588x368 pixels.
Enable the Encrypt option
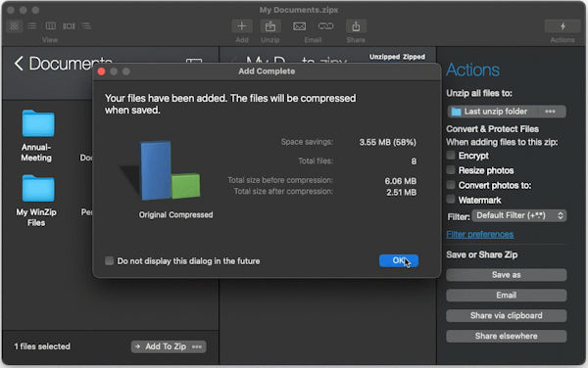[451, 155]
